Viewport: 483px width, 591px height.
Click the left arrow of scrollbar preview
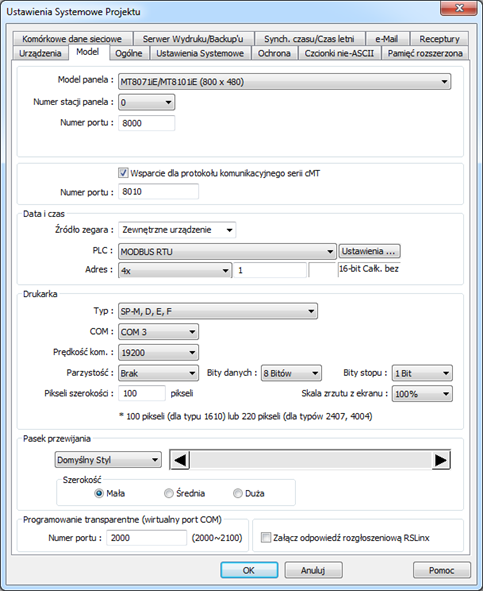pyautogui.click(x=180, y=460)
